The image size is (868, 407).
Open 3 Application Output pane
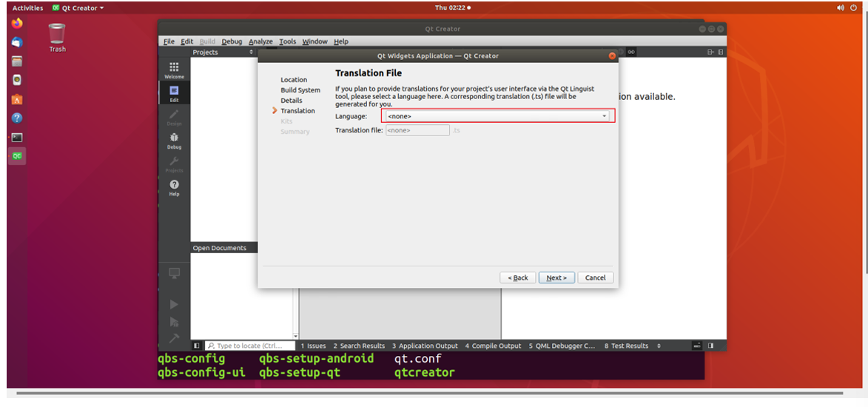coord(425,346)
